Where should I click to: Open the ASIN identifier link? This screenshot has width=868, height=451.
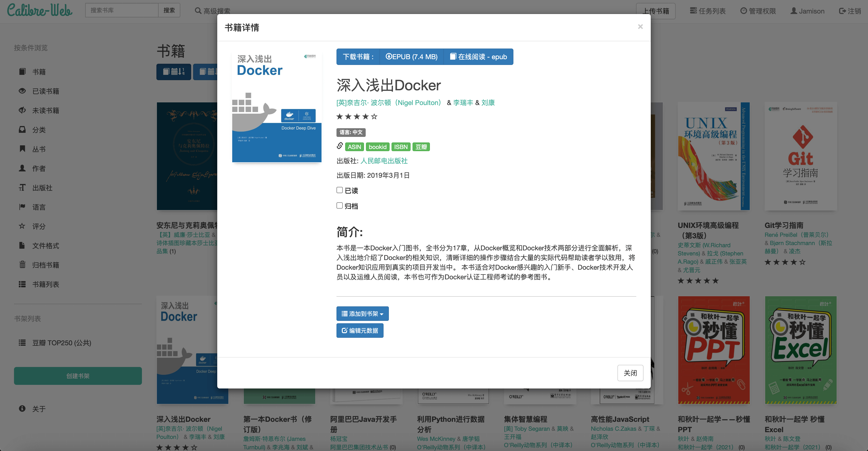click(x=354, y=147)
